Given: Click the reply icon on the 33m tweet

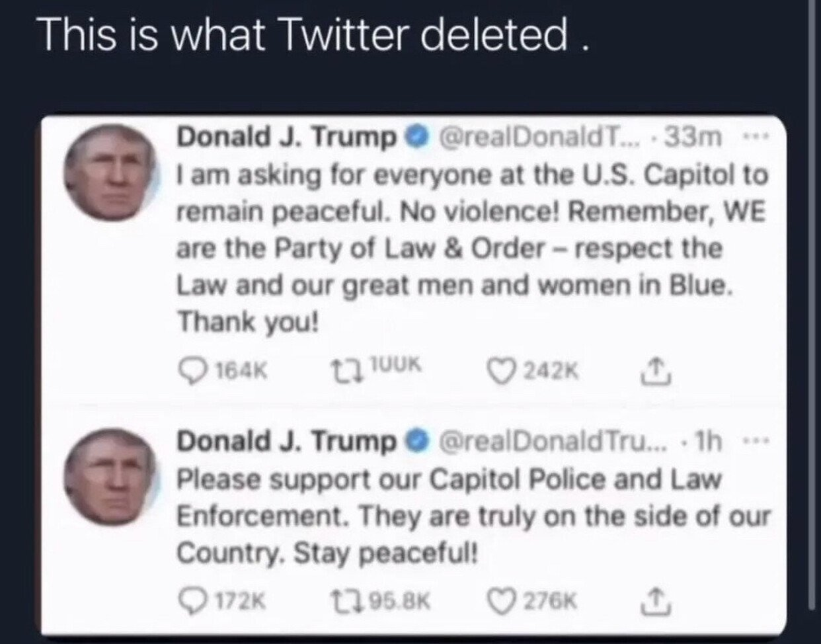Looking at the screenshot, I should click(192, 372).
